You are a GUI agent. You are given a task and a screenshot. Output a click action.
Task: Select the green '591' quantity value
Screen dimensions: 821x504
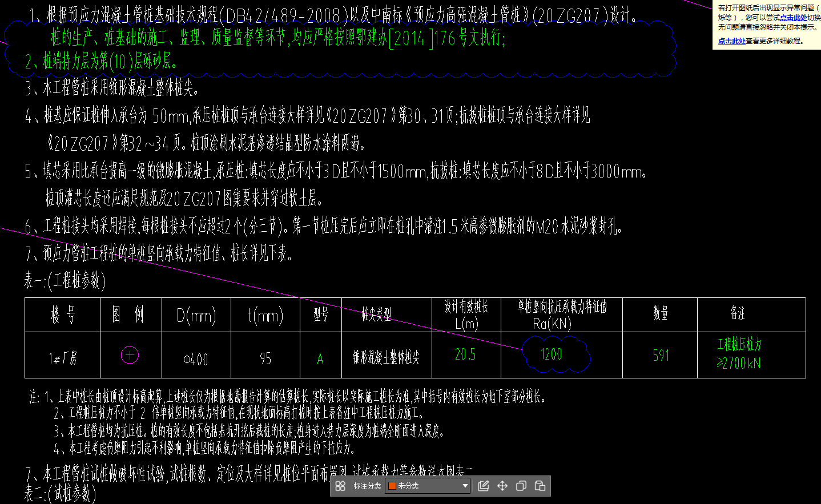661,356
